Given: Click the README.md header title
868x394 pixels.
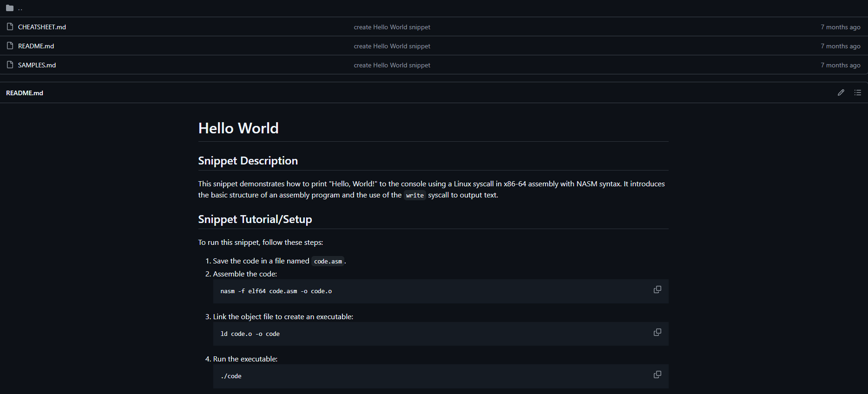Looking at the screenshot, I should 25,93.
